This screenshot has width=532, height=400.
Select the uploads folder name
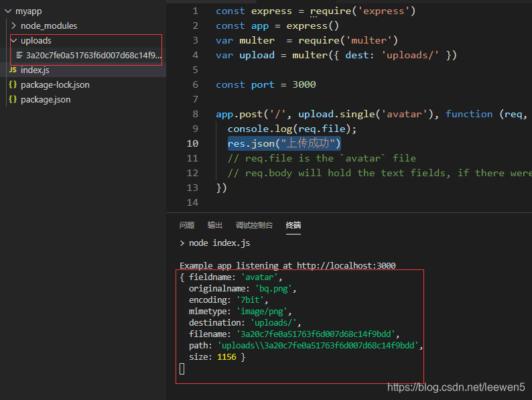36,41
